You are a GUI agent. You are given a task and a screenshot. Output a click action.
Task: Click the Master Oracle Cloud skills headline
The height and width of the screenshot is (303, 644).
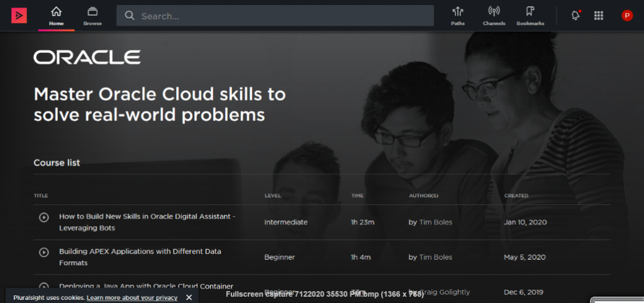pos(159,105)
